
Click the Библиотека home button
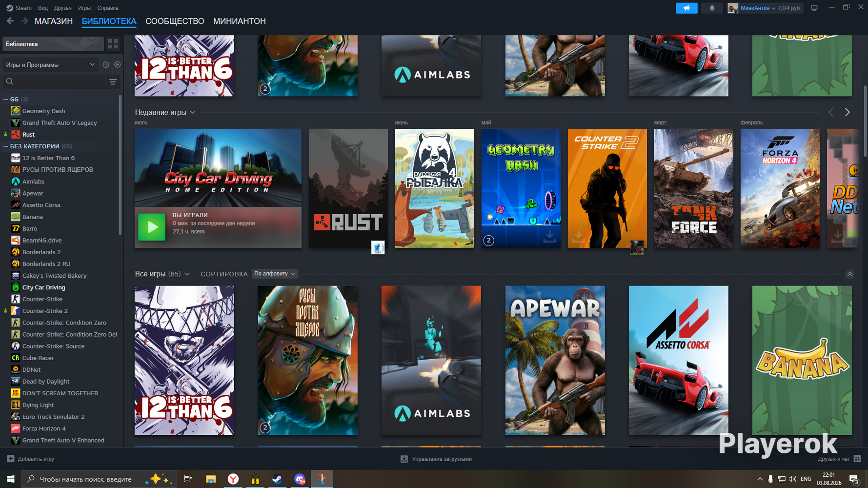coord(53,44)
